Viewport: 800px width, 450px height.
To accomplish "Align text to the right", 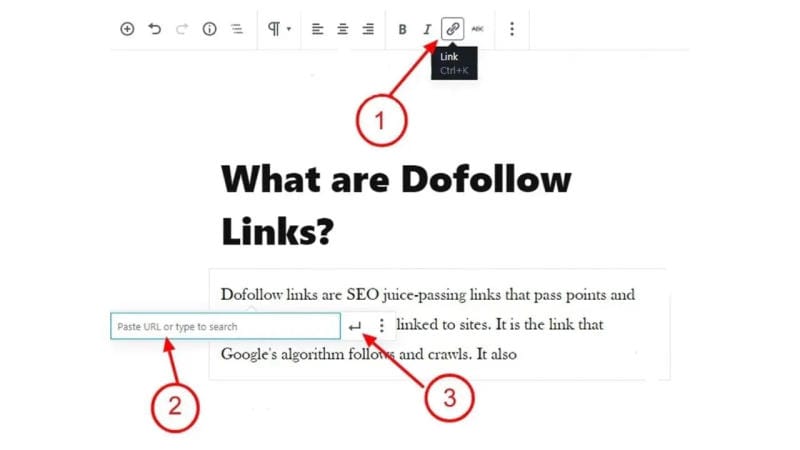I will 368,29.
